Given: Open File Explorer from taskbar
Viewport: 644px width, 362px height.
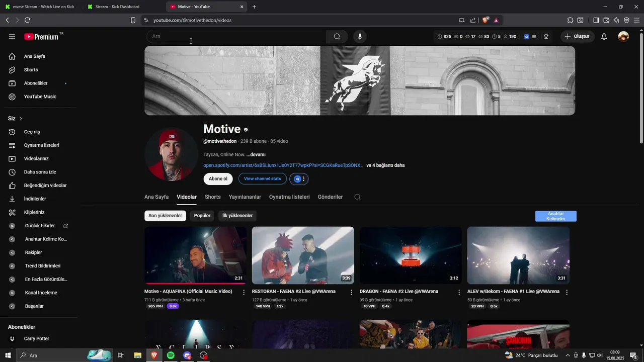Looking at the screenshot, I should [137, 355].
